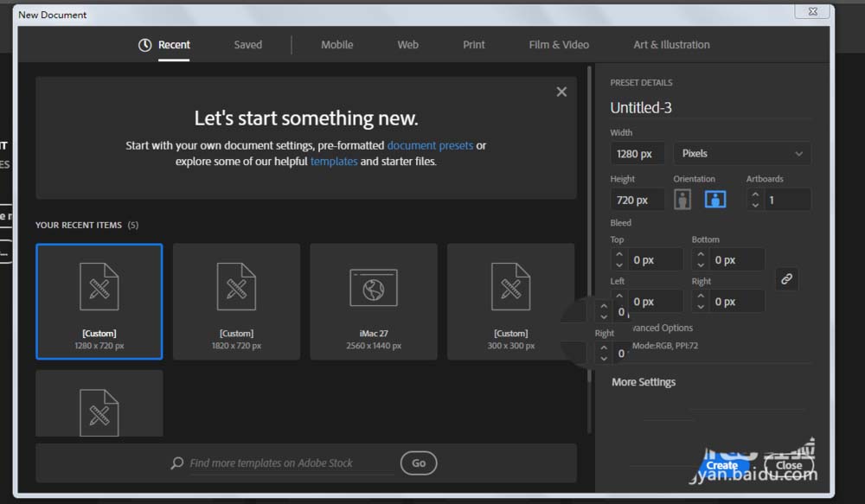
Task: Follow the templates link
Action: pos(334,162)
